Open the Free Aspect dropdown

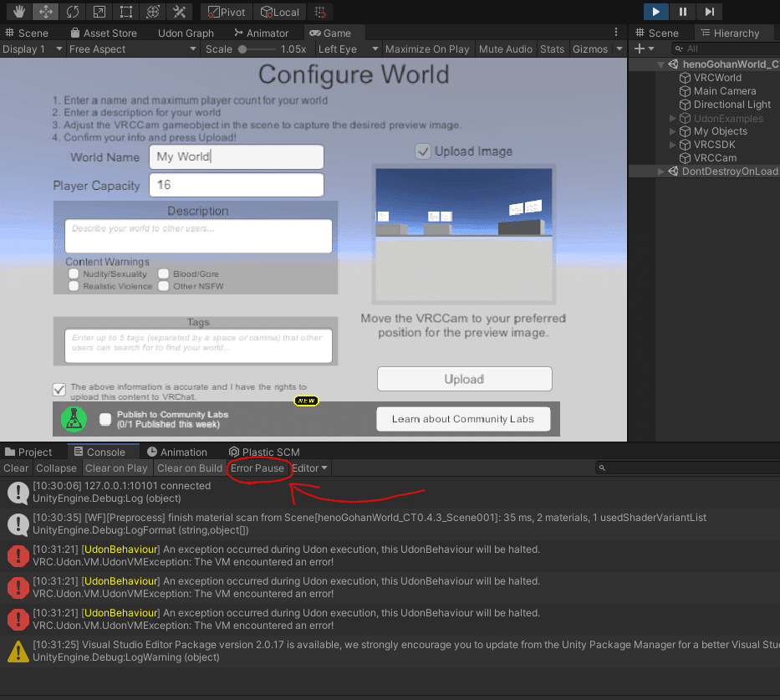tap(133, 49)
